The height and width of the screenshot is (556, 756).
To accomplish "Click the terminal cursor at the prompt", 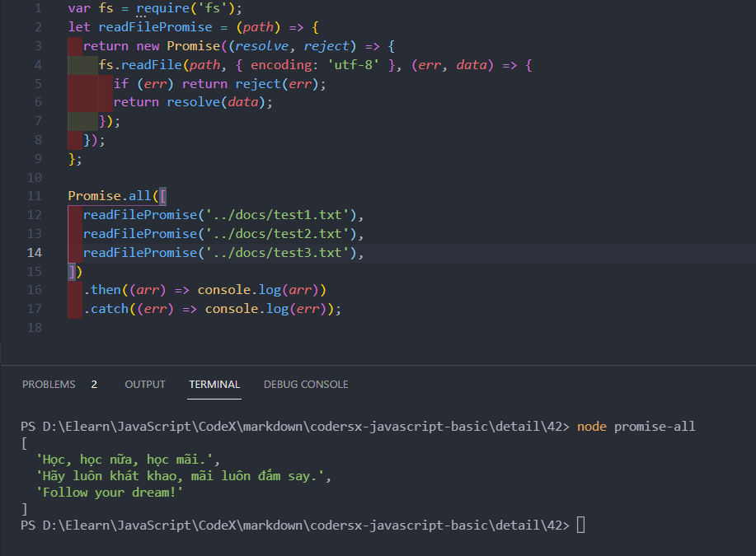I will pyautogui.click(x=580, y=525).
